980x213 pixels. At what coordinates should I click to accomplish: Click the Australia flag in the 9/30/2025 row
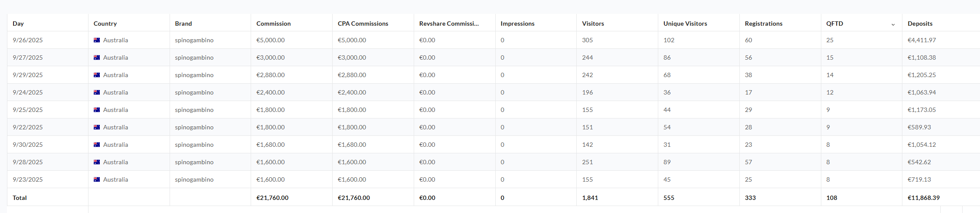(97, 145)
